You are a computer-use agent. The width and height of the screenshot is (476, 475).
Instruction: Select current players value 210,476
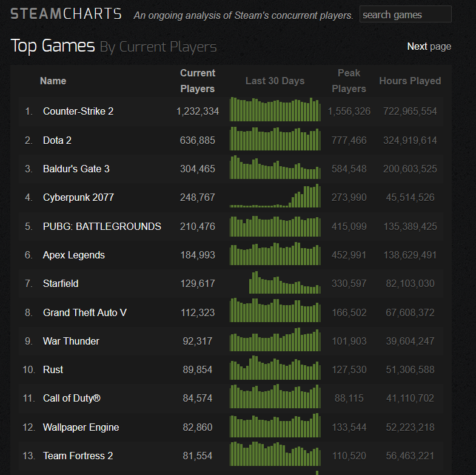(x=198, y=226)
